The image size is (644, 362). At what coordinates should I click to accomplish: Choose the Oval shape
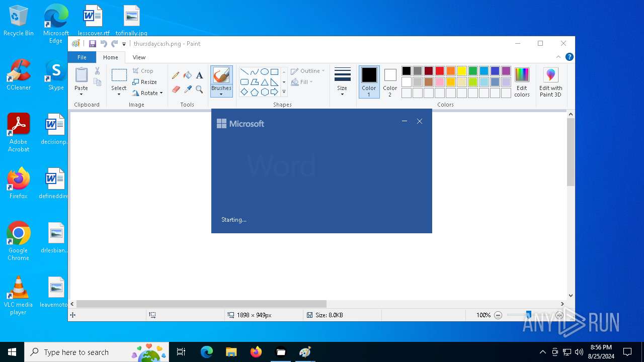pos(264,72)
